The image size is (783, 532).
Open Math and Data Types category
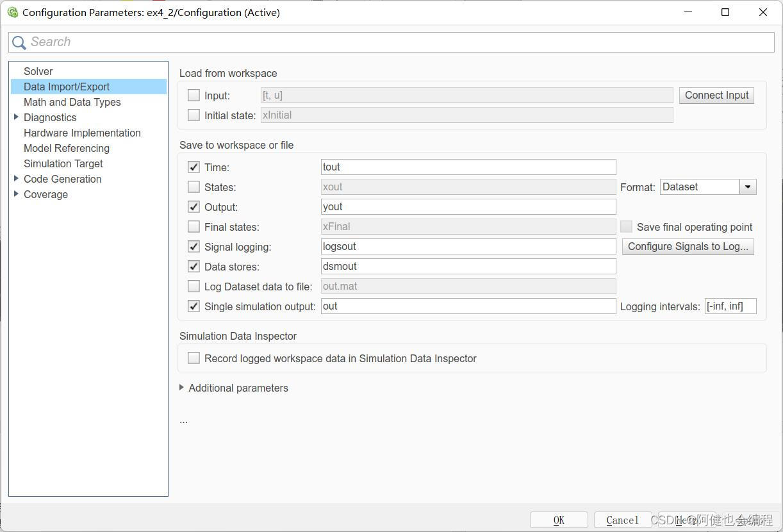(72, 102)
